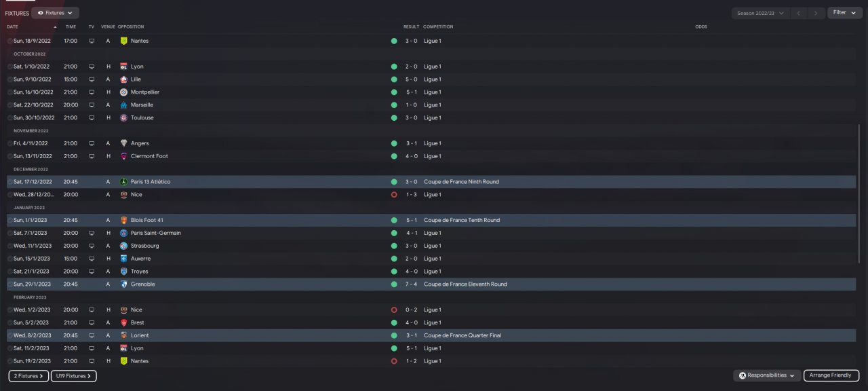The height and width of the screenshot is (391, 868).
Task: Click the Lyon club badge on 1/10/2022
Action: click(123, 67)
